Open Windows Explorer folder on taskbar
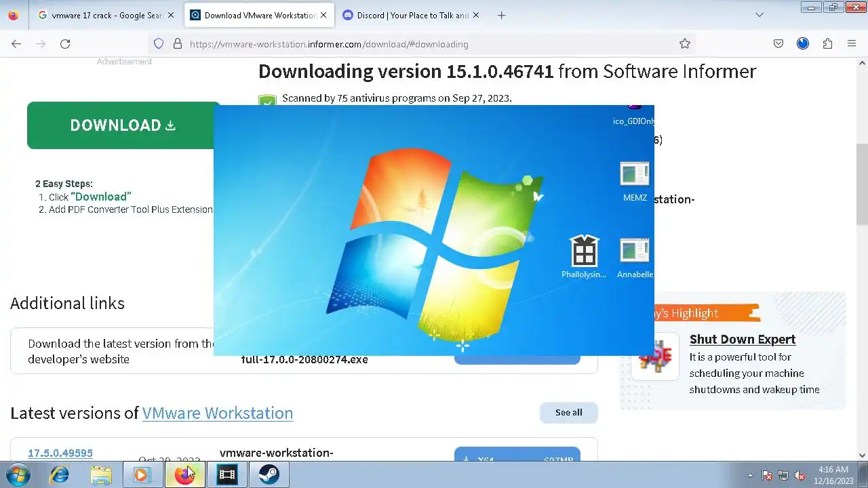This screenshot has height=488, width=868. 101,475
